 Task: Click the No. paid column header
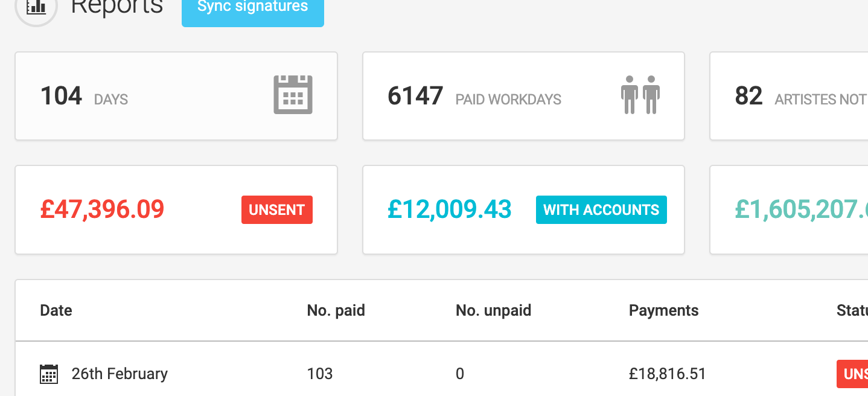[336, 310]
